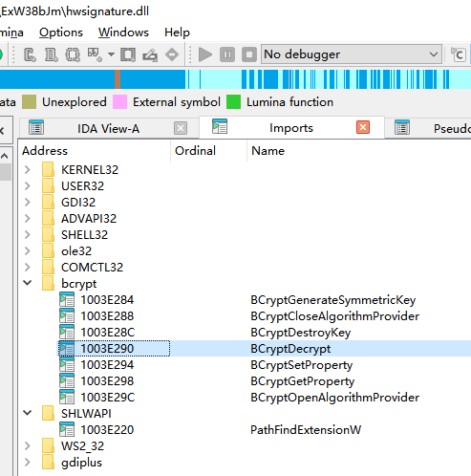
Task: Switch to the Imports tab
Action: 291,128
